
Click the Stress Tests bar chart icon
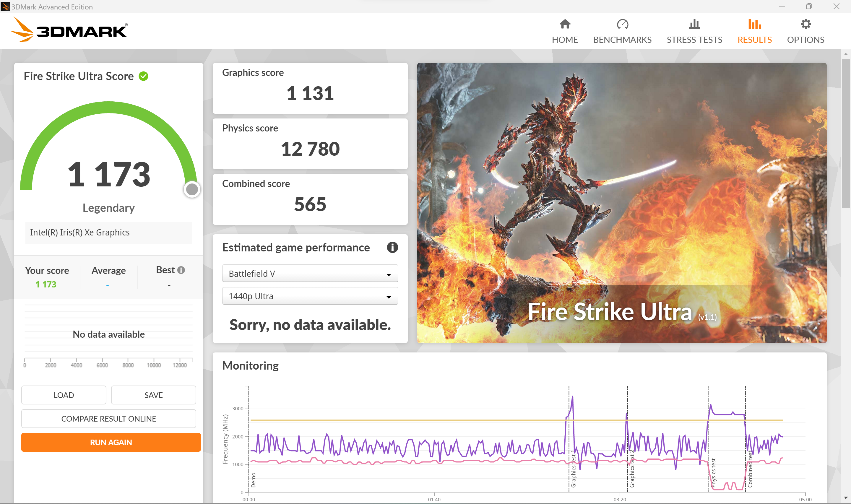coord(694,24)
